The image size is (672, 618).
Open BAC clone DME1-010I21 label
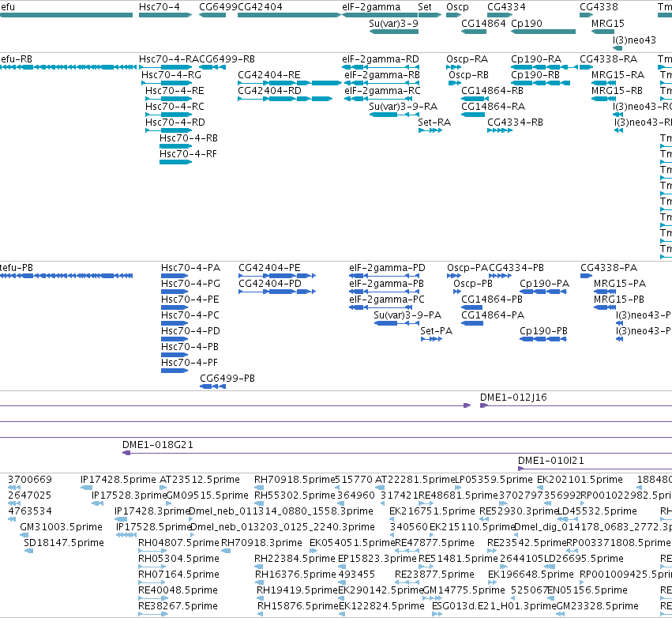tap(550, 461)
